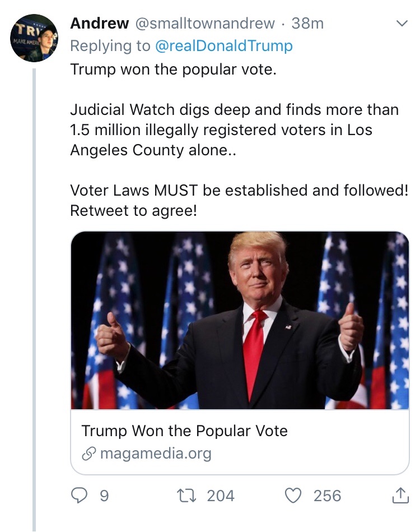The image size is (420, 532).
Task: Expand the tweet options chevron
Action: click(x=402, y=24)
